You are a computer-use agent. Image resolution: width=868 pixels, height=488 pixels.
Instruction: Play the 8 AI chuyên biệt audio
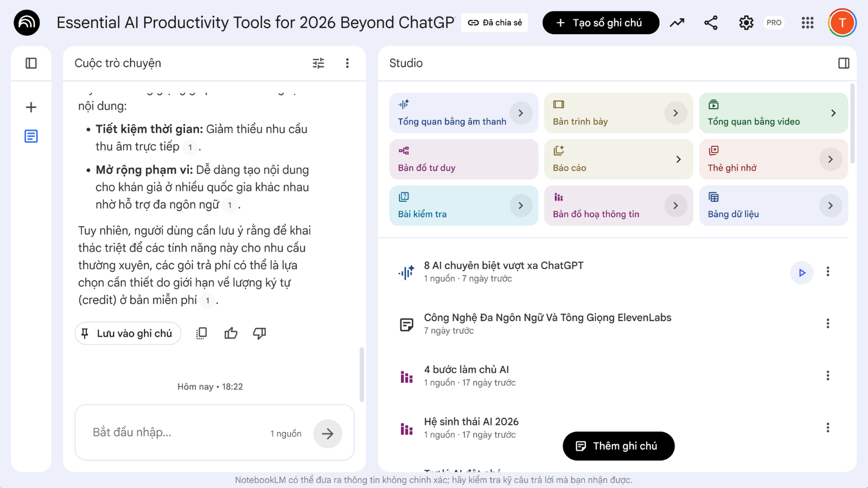tap(802, 273)
